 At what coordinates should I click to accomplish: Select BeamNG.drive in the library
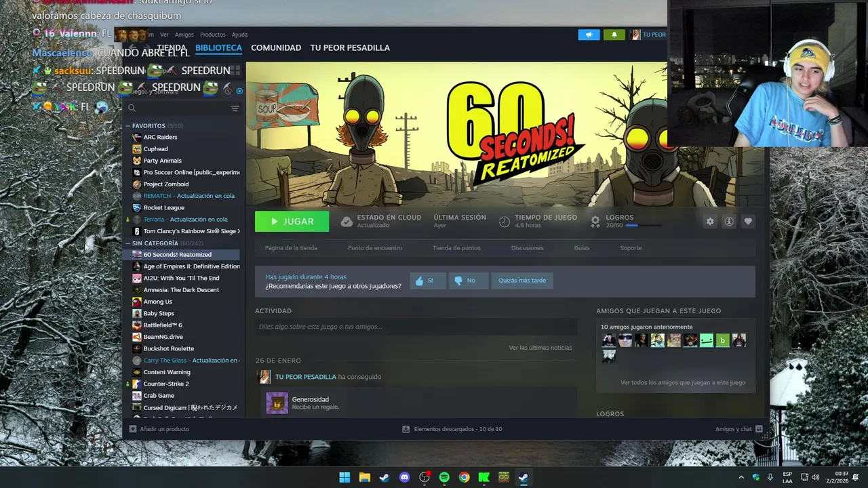point(163,337)
